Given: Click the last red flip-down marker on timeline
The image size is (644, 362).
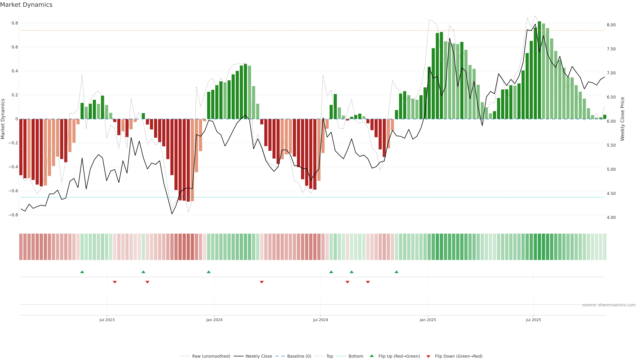Looking at the screenshot, I should coord(368,282).
